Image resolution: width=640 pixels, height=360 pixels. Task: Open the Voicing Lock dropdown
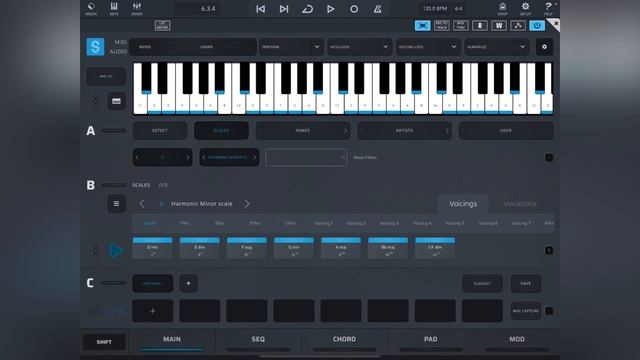[x=428, y=47]
